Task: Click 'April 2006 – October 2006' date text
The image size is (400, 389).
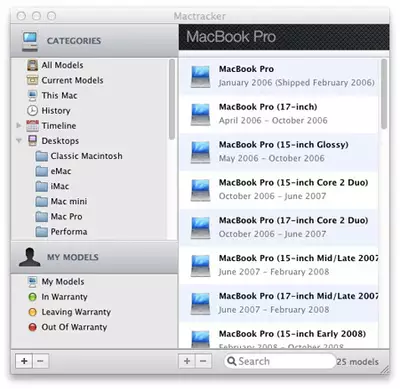Action: click(273, 120)
